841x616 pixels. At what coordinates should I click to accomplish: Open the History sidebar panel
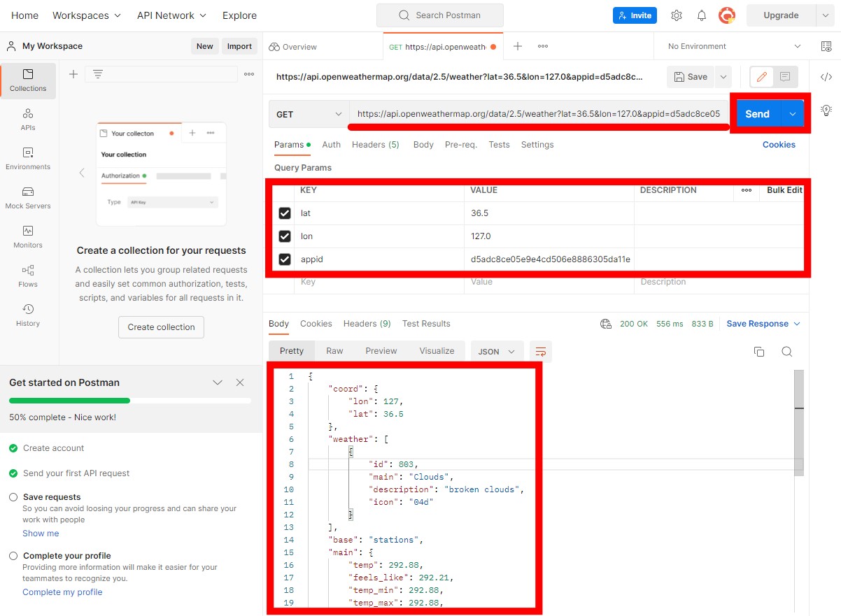[x=28, y=315]
